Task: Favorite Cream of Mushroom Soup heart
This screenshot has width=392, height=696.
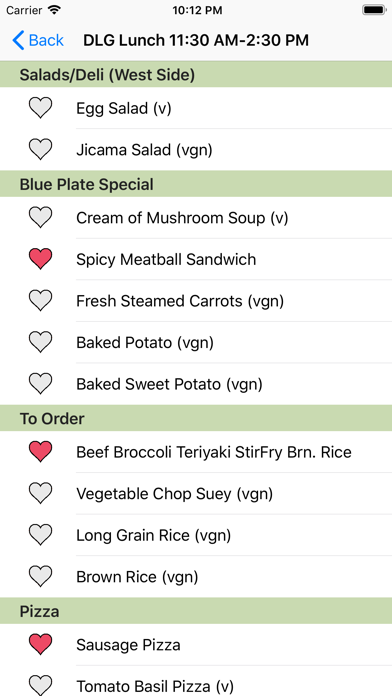Action: (40, 218)
